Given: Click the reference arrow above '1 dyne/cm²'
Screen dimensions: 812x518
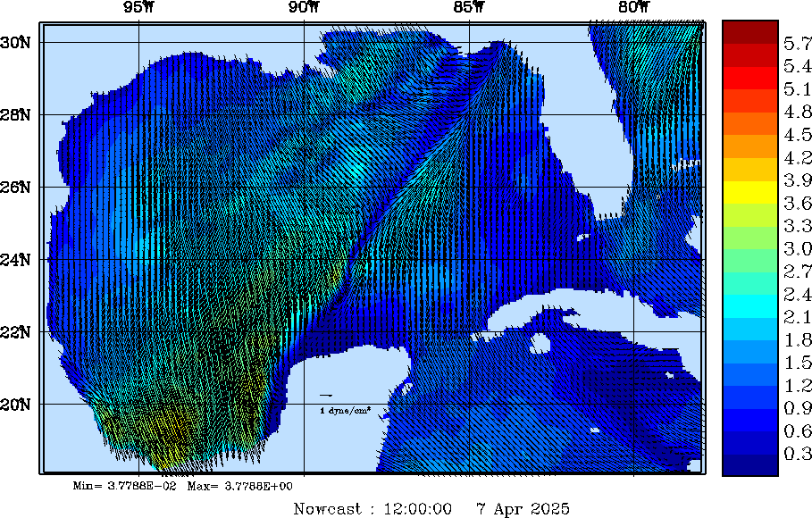Looking at the screenshot, I should click(326, 396).
